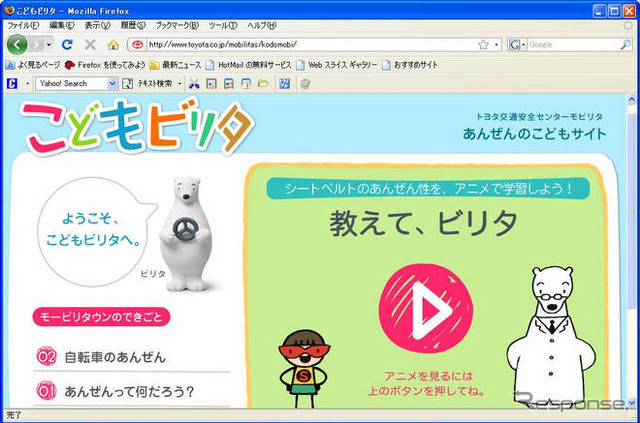Open the ツール(T) menu
The width and height of the screenshot is (640, 423).
point(222,25)
